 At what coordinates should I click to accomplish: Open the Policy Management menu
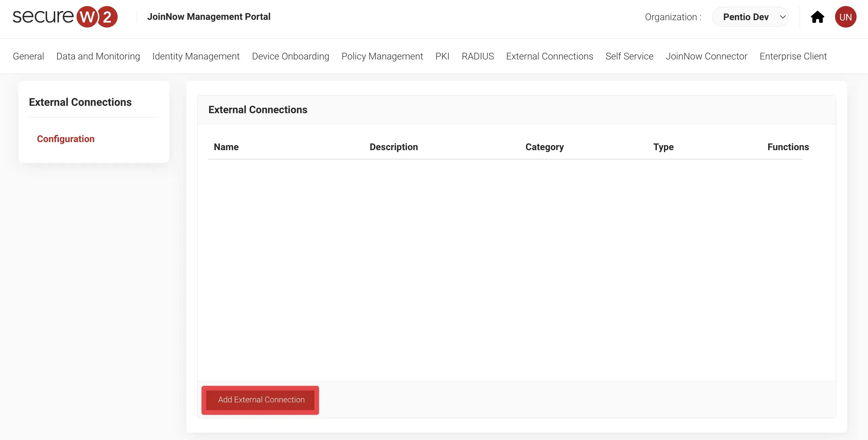(382, 56)
